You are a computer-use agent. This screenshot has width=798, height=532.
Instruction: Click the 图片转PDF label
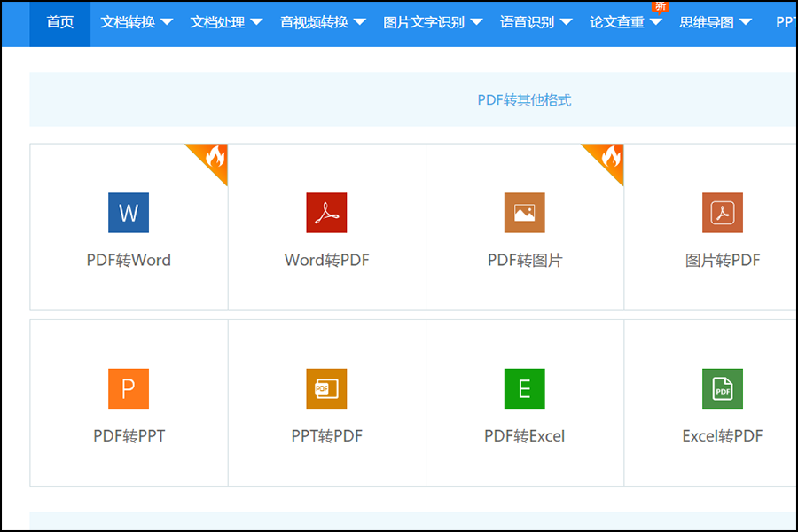pyautogui.click(x=723, y=260)
